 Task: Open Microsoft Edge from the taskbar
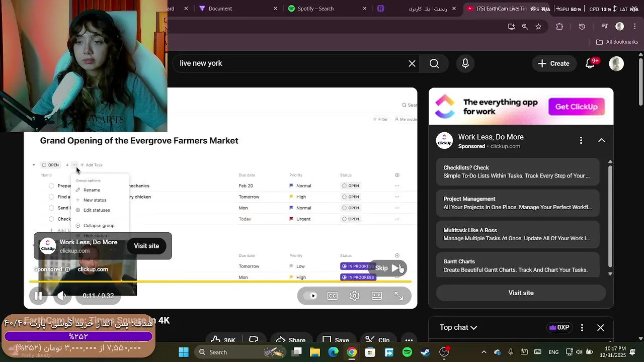tap(334, 352)
